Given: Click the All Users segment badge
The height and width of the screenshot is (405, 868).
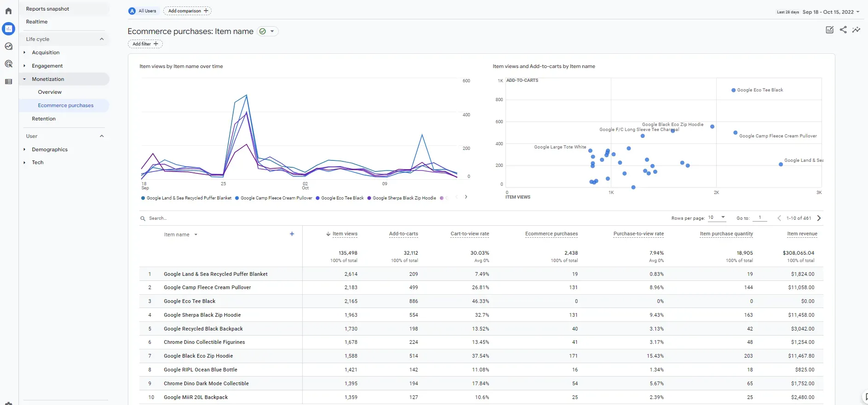Looking at the screenshot, I should [143, 11].
